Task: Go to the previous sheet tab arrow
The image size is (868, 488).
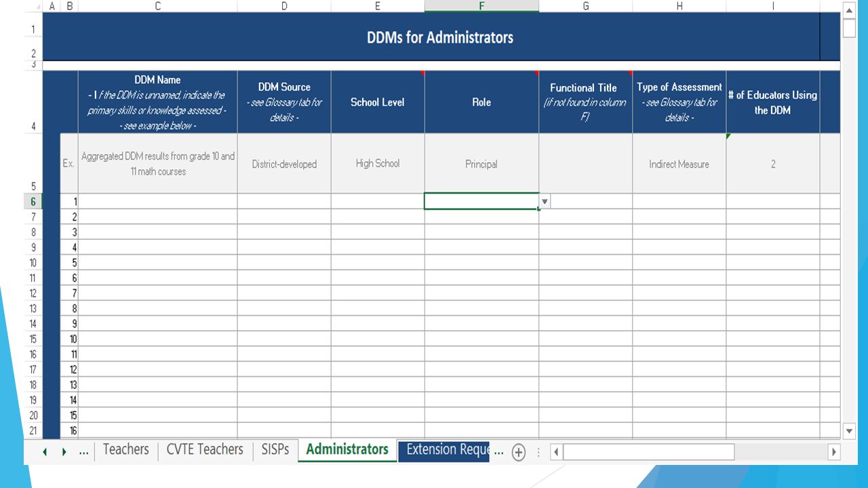Action: 45,452
